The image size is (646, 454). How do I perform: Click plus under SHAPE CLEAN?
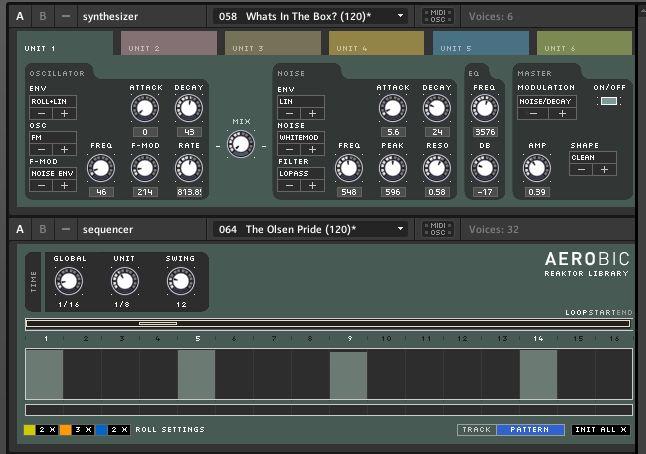[604, 170]
